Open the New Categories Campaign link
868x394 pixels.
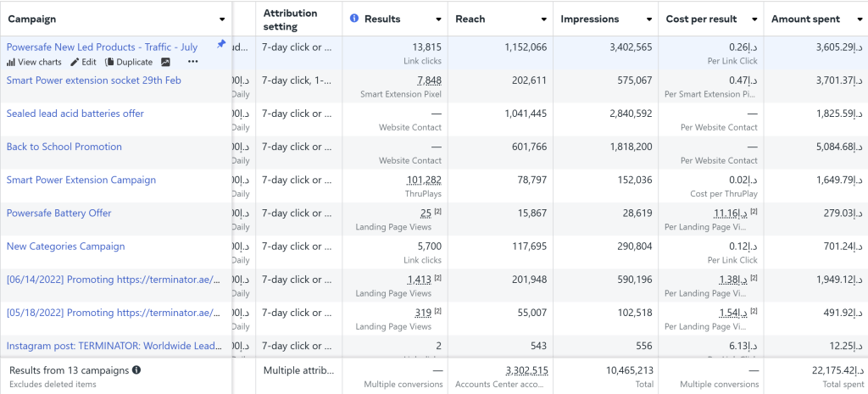(x=65, y=247)
